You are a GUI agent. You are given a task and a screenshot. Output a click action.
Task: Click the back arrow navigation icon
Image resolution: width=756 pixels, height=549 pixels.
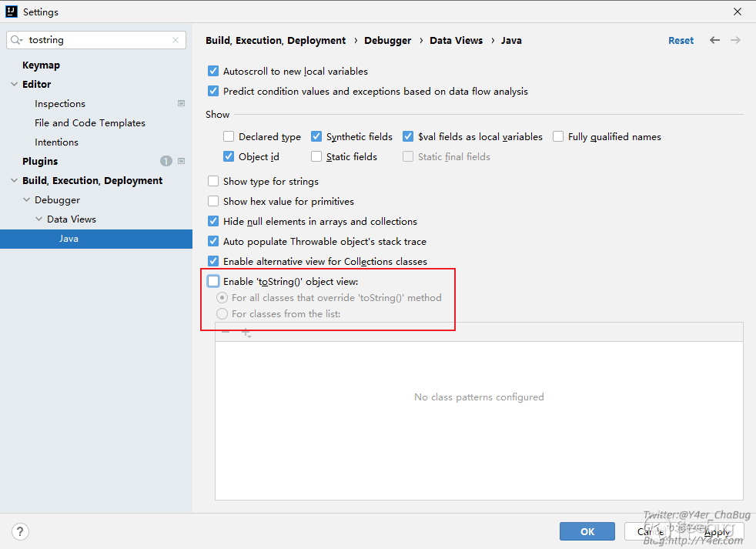coord(714,40)
